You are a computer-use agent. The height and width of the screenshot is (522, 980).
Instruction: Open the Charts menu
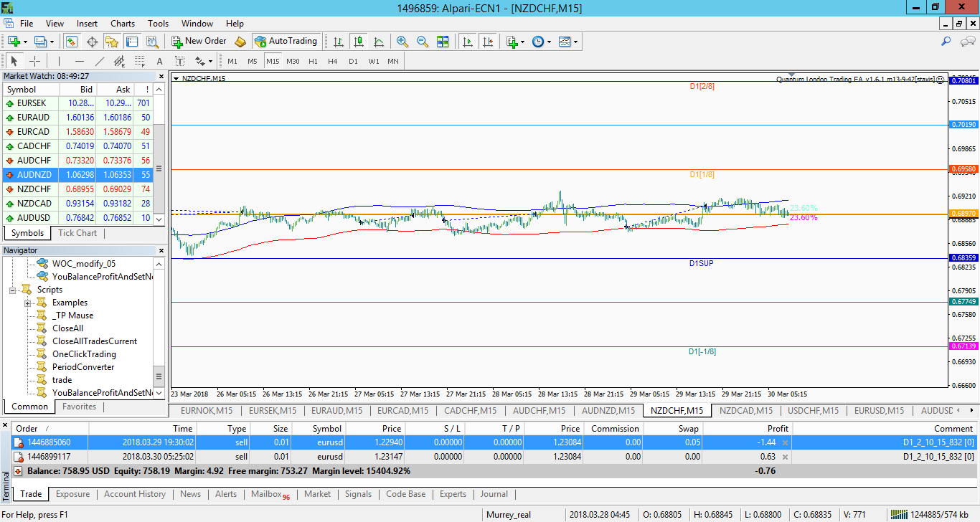[123, 24]
